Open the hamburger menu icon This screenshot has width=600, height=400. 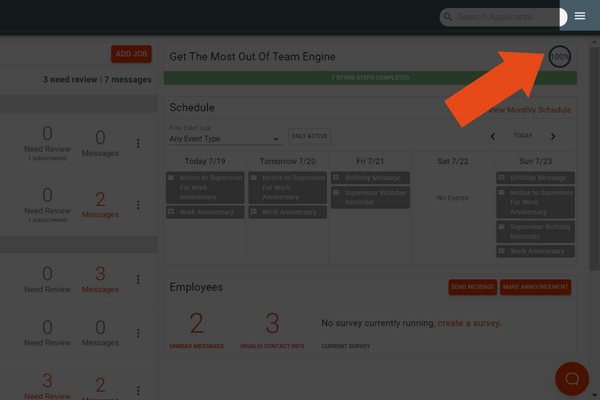pyautogui.click(x=580, y=16)
